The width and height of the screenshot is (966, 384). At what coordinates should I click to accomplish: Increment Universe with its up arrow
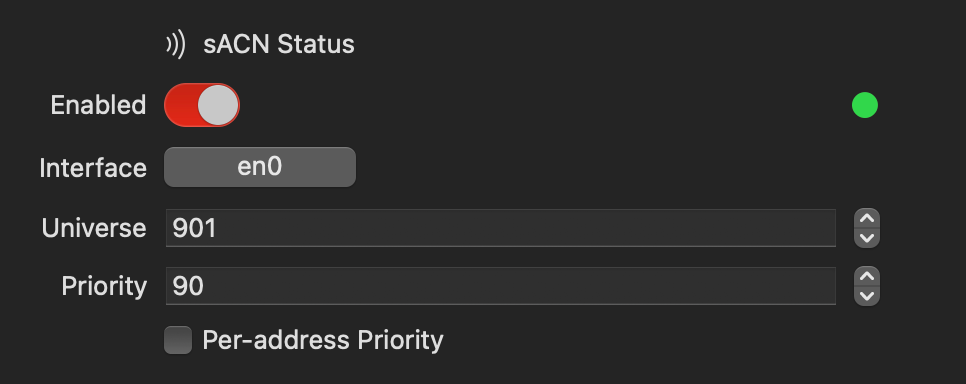click(x=867, y=219)
